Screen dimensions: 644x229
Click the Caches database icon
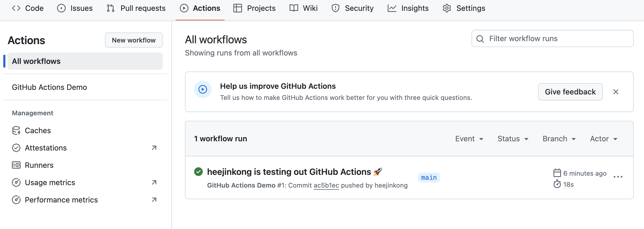(x=16, y=130)
